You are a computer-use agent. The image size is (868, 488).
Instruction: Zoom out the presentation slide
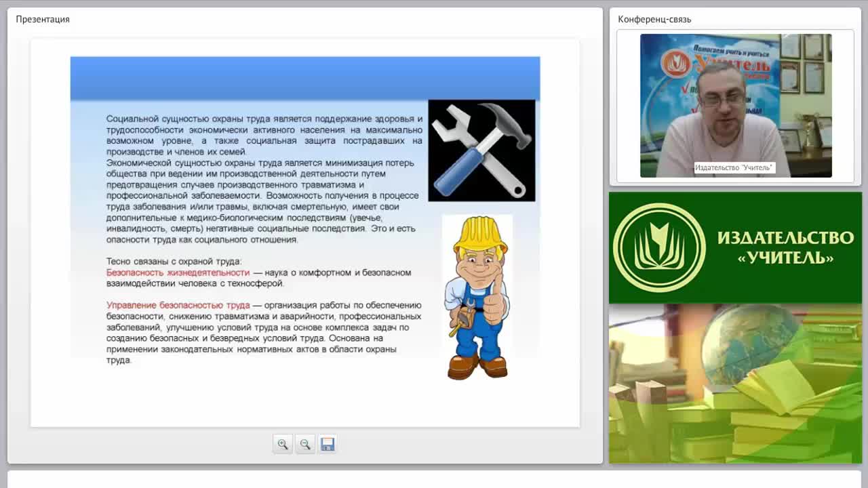pos(305,445)
